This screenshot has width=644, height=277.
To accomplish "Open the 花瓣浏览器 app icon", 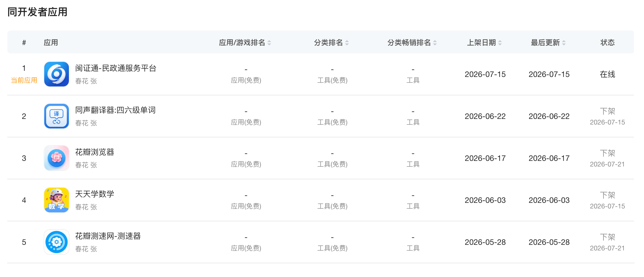I will pos(57,158).
